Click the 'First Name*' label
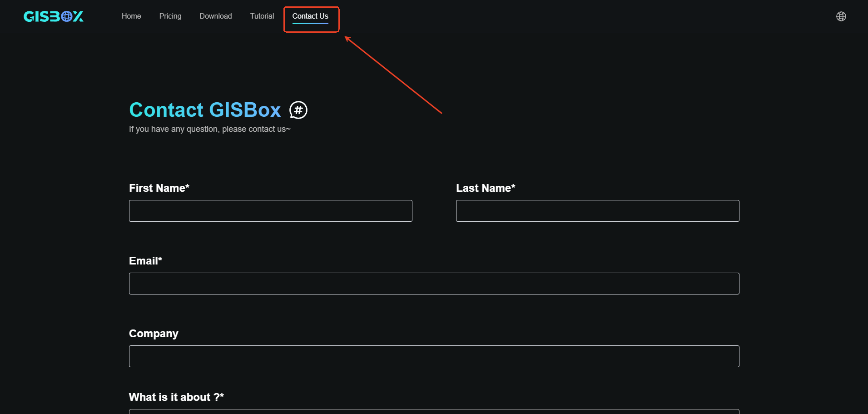 tap(159, 188)
